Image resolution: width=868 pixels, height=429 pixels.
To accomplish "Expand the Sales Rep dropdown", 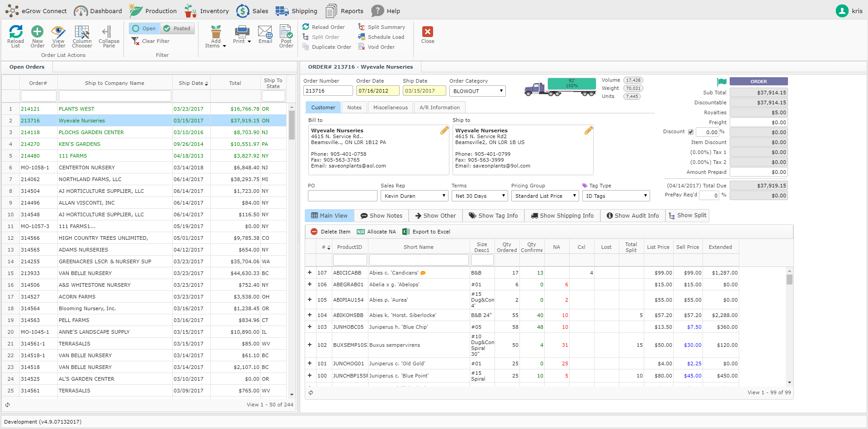I will click(x=414, y=196).
